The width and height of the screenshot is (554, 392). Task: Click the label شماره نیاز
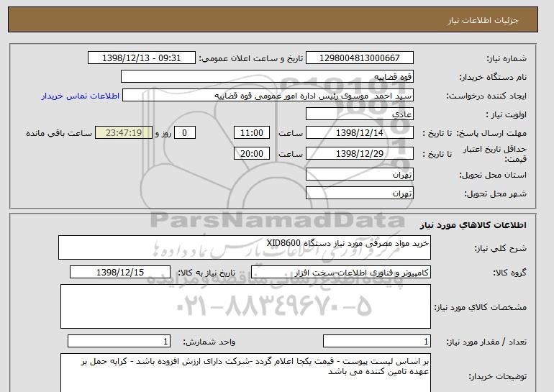click(x=507, y=58)
